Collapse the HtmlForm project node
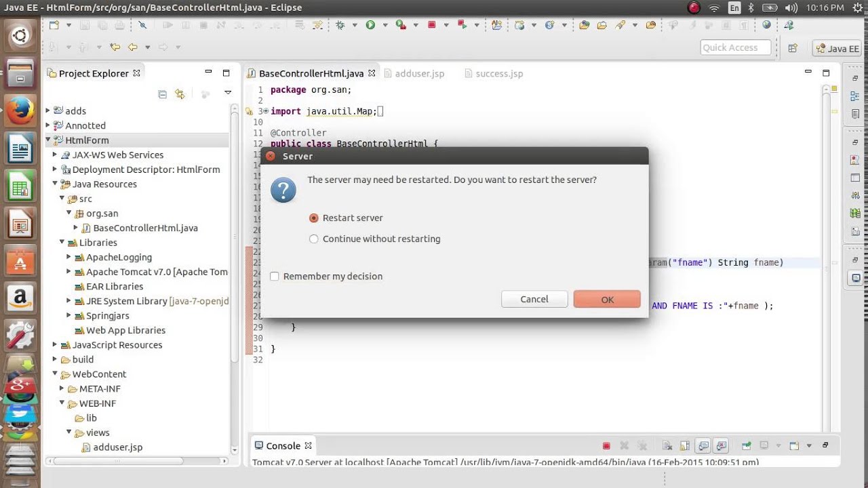This screenshot has width=868, height=488. coord(48,140)
